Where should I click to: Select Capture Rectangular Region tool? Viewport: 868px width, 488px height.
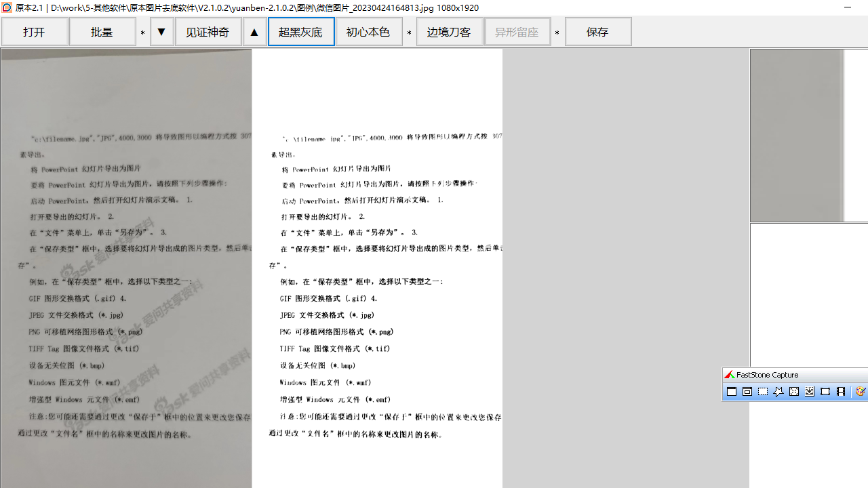(762, 391)
